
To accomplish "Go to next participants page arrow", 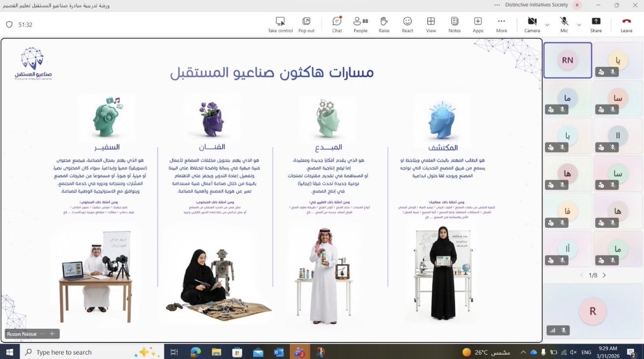I will pyautogui.click(x=604, y=275).
